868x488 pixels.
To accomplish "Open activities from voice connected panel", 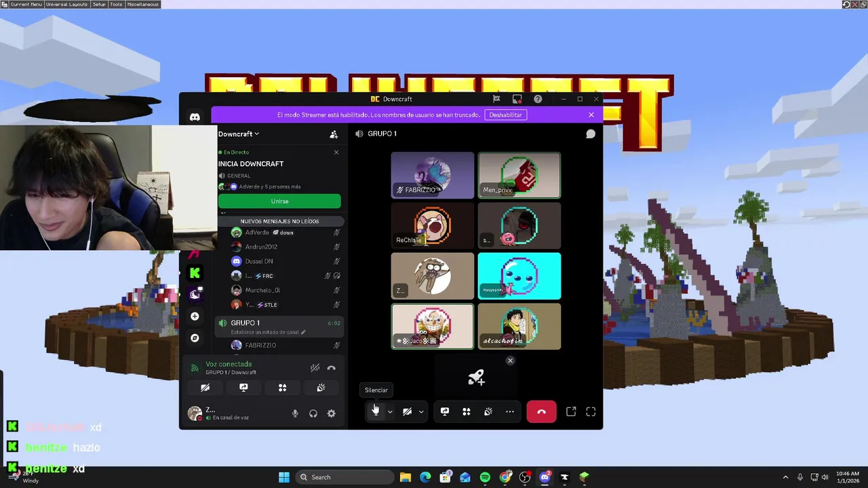I will 282,388.
